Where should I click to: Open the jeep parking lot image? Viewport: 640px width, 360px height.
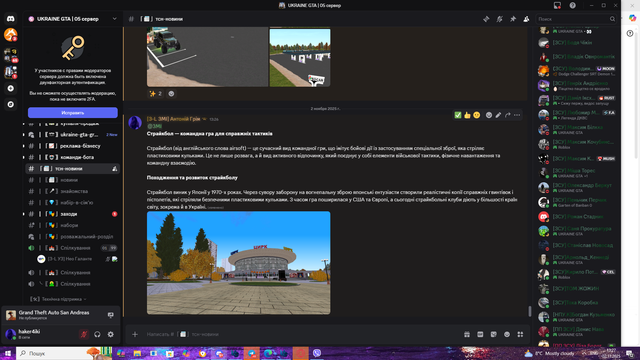(x=207, y=57)
